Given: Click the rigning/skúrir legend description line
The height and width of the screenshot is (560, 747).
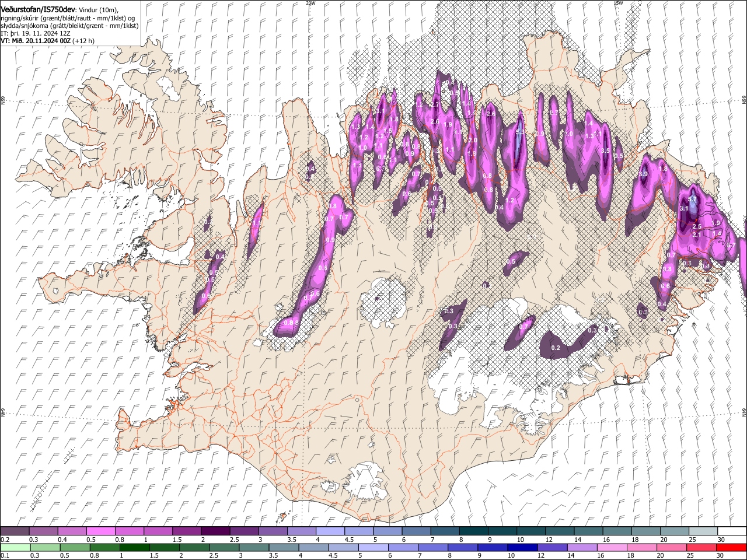Looking at the screenshot, I should (x=68, y=18).
